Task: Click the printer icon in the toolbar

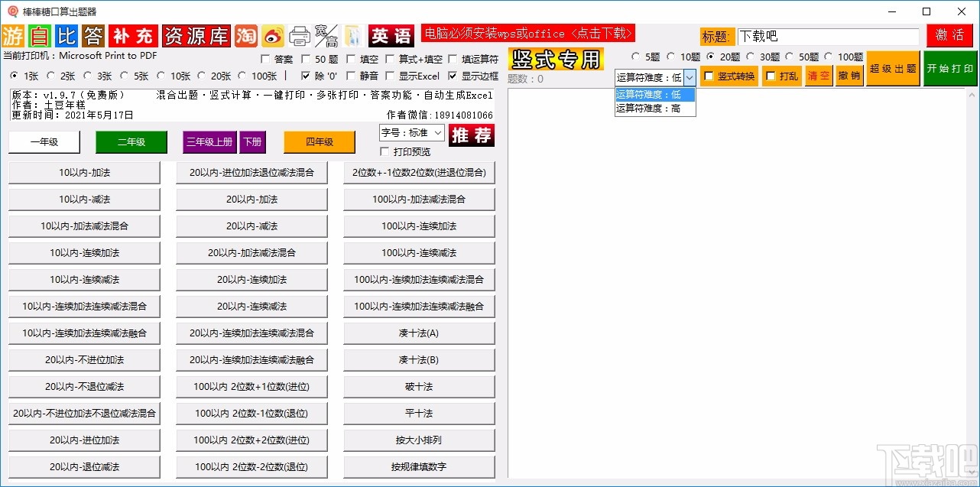Action: click(x=300, y=35)
